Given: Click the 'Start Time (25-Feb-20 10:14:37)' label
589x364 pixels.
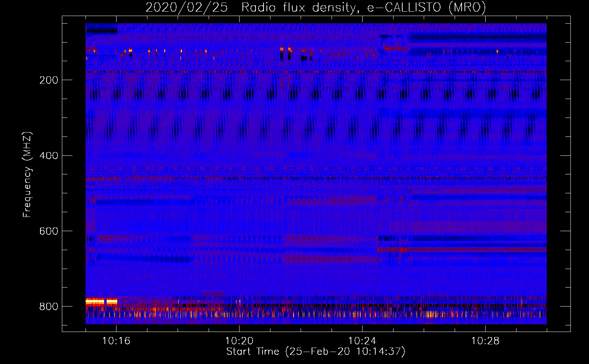Looking at the screenshot, I should click(316, 352).
